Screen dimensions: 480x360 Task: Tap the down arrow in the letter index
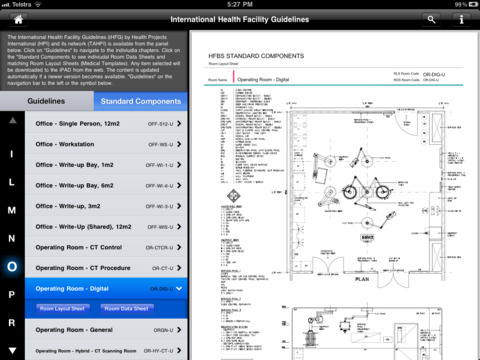(x=13, y=350)
